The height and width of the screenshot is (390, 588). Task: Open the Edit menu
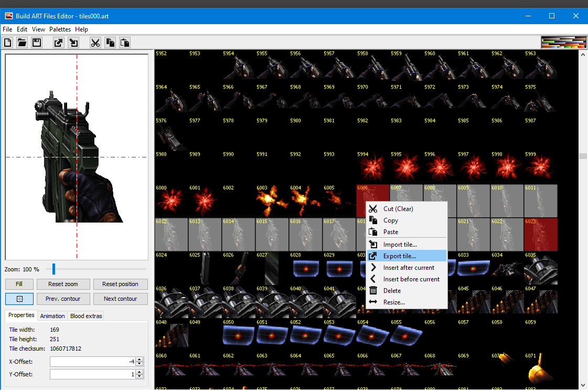click(x=22, y=29)
